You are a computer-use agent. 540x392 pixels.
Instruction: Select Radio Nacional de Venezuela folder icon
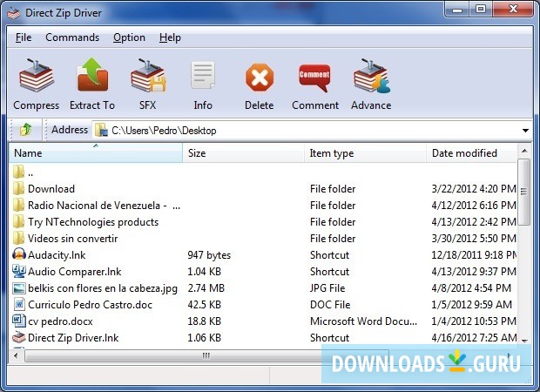tap(19, 205)
